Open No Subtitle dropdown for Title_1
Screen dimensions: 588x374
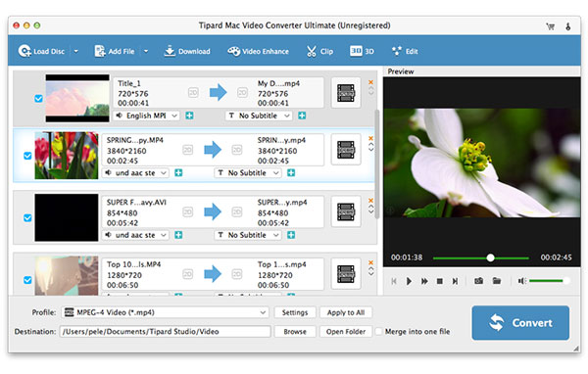point(259,116)
